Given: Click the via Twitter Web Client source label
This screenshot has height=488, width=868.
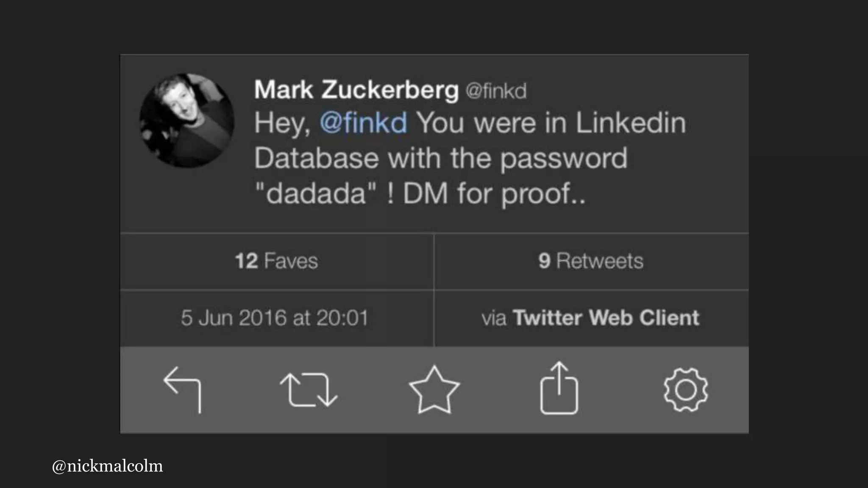Looking at the screenshot, I should [590, 318].
